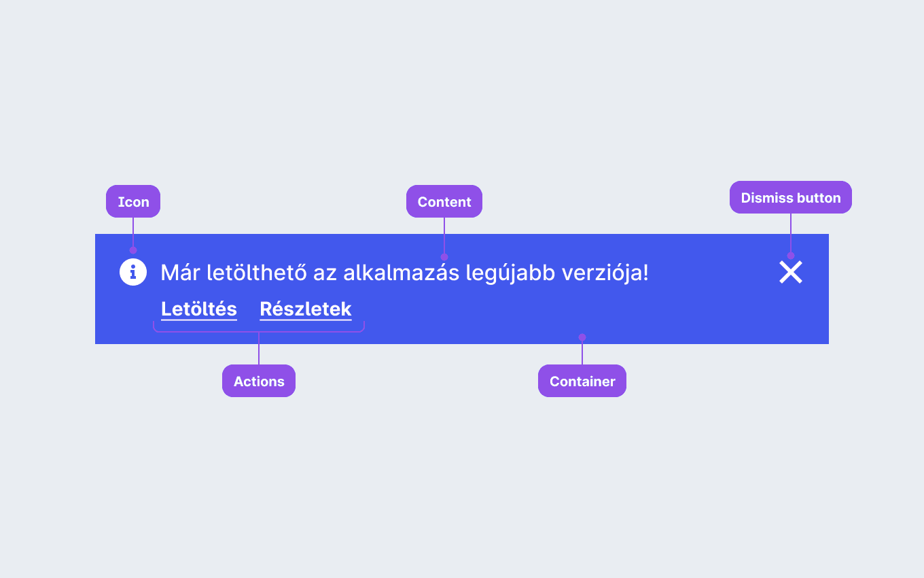
Task: Click the Actions annotation label
Action: pyautogui.click(x=259, y=381)
